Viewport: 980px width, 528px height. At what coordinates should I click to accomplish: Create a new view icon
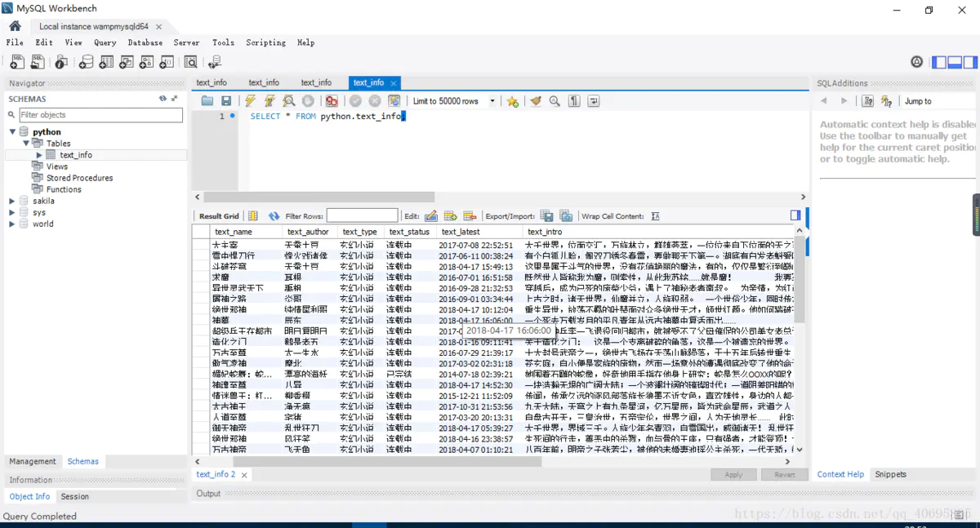coord(127,62)
